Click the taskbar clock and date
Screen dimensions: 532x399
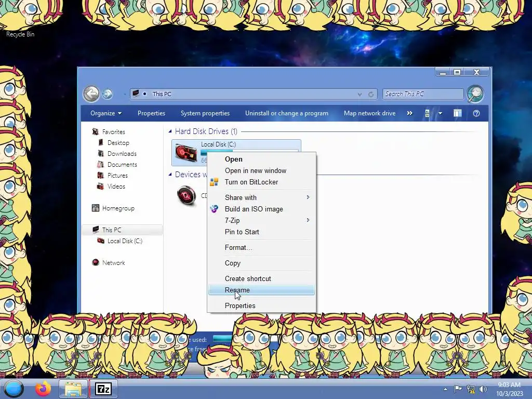coord(509,389)
